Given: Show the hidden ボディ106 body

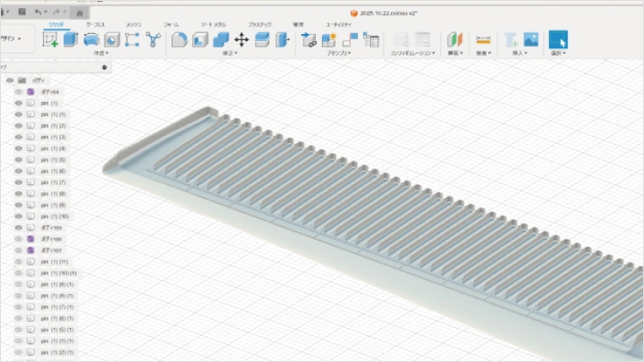Looking at the screenshot, I should point(19,239).
